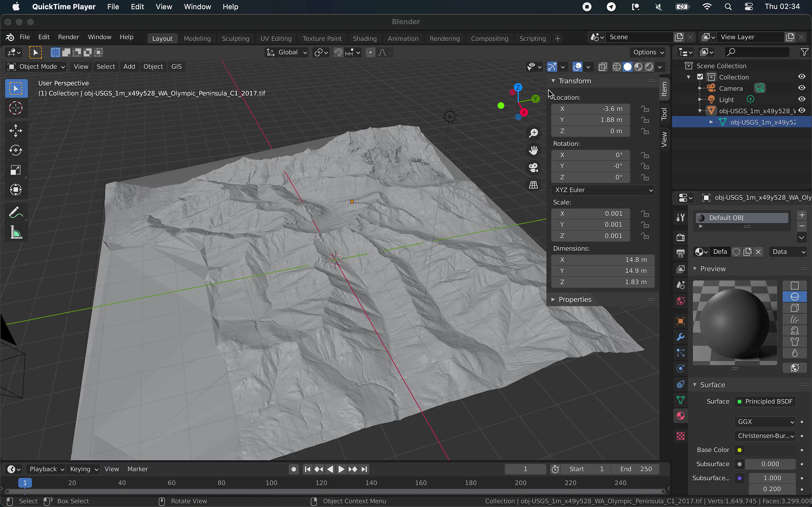Select the Move tool in toolbar
The height and width of the screenshot is (507, 812).
pyautogui.click(x=16, y=131)
